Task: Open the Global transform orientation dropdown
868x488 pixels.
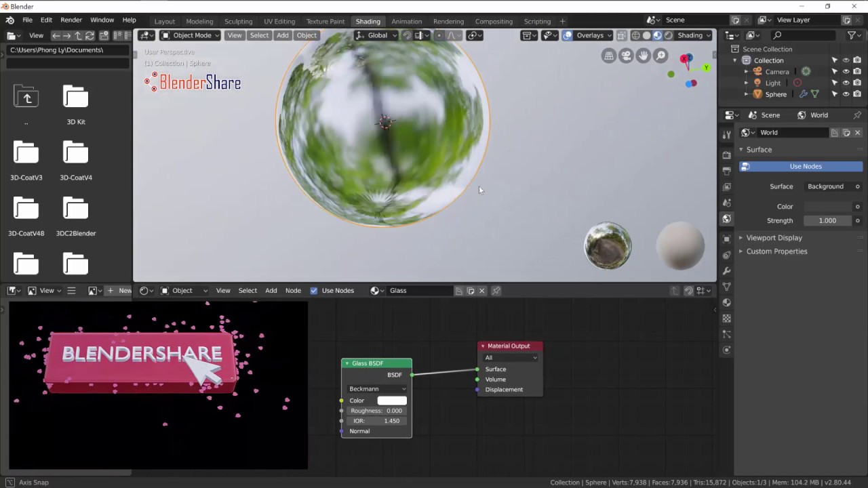Action: [376, 35]
